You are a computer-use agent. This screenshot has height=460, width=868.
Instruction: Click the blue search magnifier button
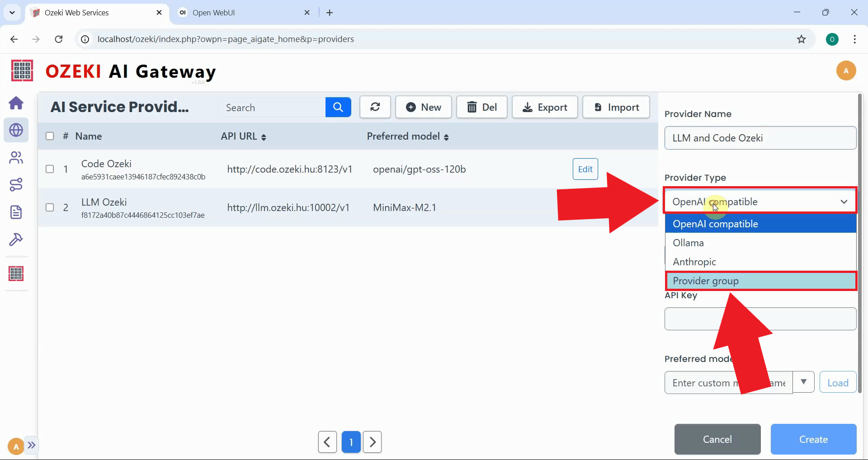click(338, 107)
